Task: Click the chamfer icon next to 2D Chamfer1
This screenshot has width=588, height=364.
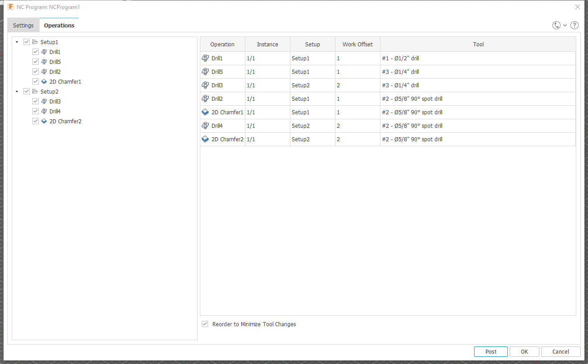Action: [44, 81]
